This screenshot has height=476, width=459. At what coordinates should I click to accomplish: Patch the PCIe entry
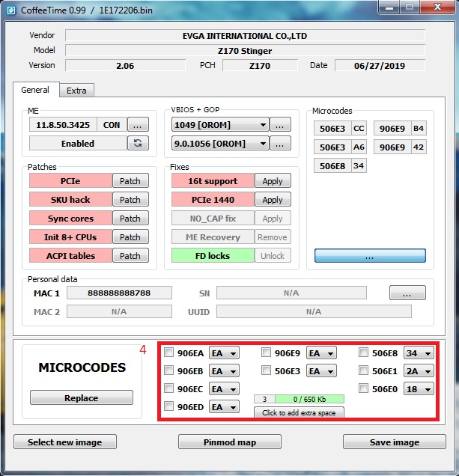[130, 181]
